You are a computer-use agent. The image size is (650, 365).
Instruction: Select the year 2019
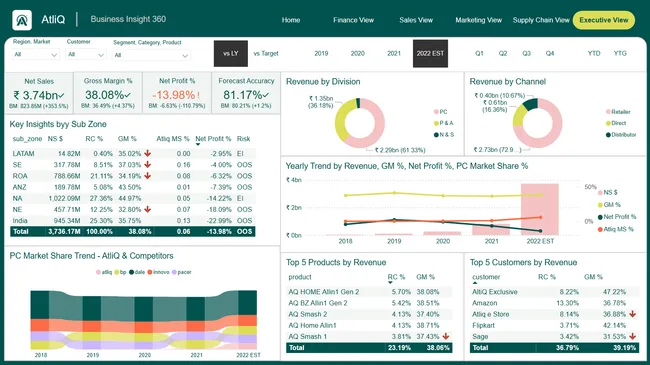point(321,54)
